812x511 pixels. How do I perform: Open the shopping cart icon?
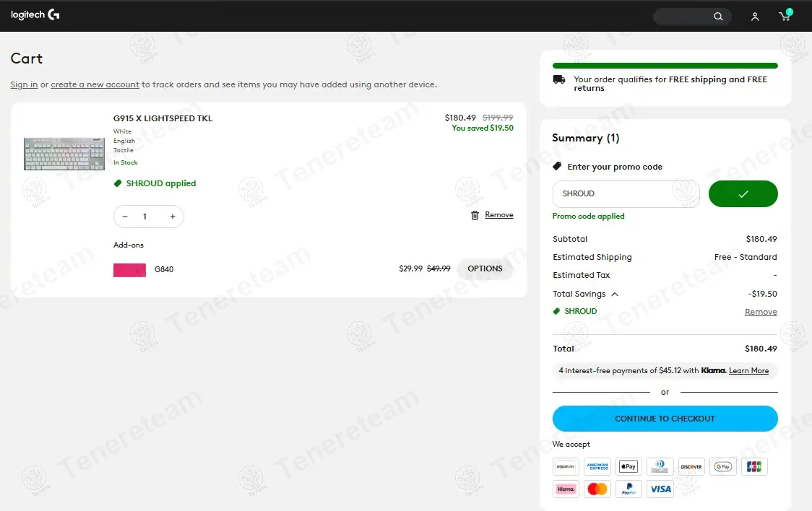(x=784, y=16)
